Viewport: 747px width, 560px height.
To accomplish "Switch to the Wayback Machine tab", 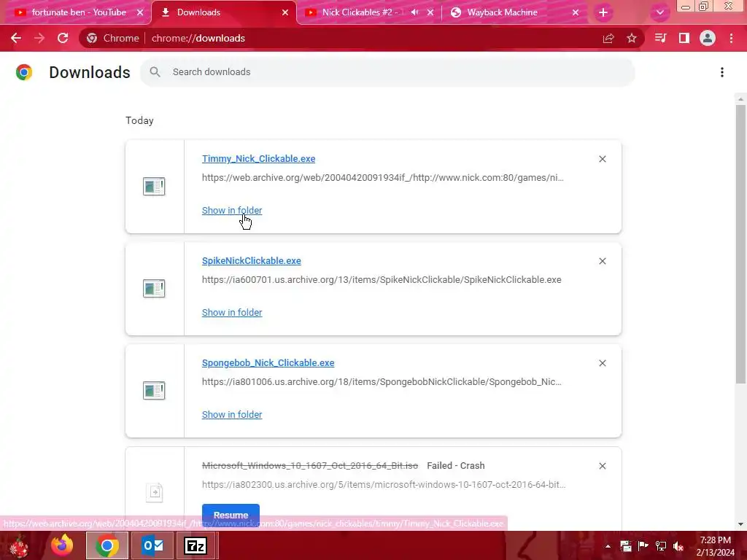I will click(502, 12).
